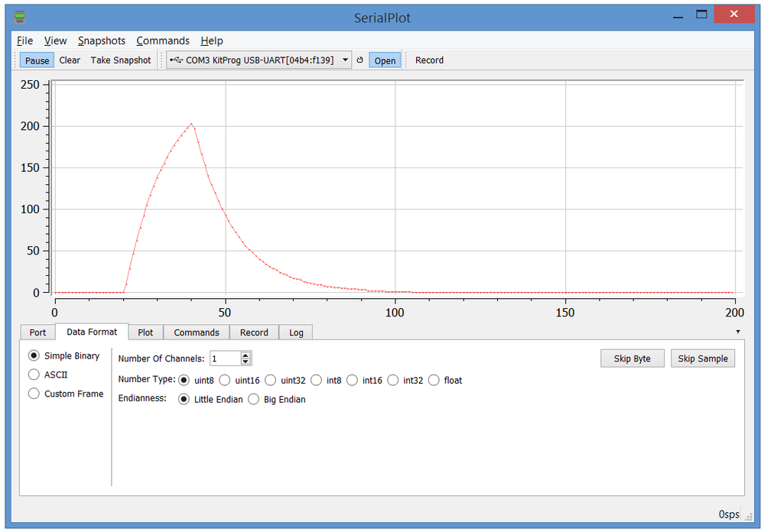Increase Number Of Channels with the stepper
The width and height of the screenshot is (764, 532).
[x=245, y=355]
